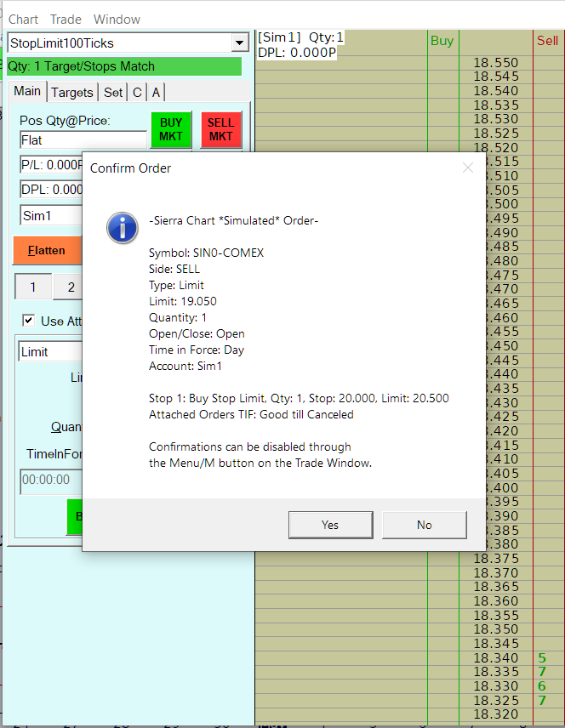Open the Limit order type dropdown

point(50,352)
